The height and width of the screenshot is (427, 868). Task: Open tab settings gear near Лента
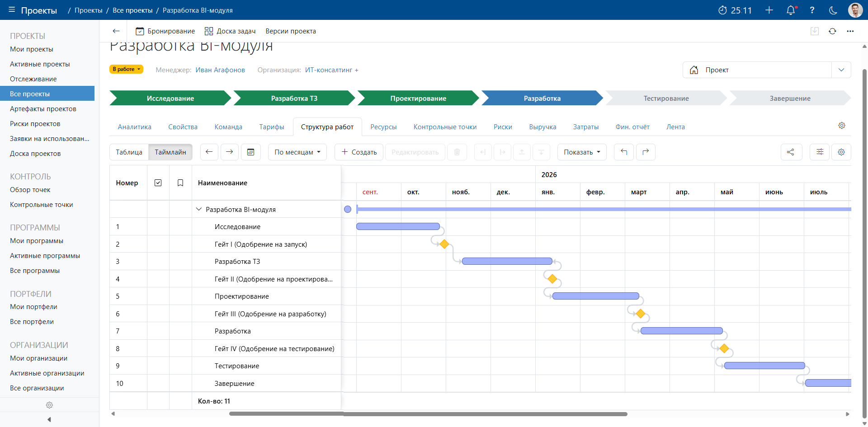(x=842, y=126)
